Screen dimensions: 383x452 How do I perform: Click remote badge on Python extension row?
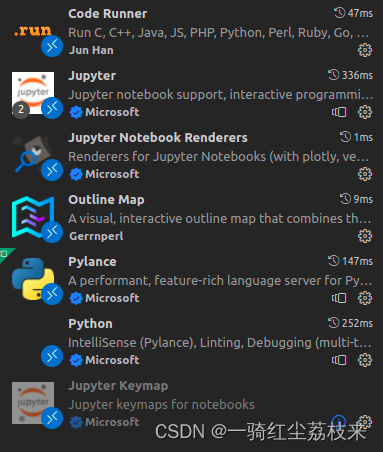(x=52, y=356)
